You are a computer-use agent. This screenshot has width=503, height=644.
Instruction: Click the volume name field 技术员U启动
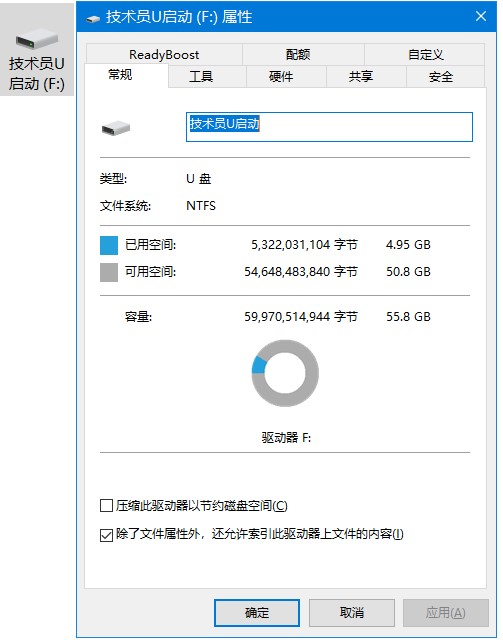click(x=329, y=127)
